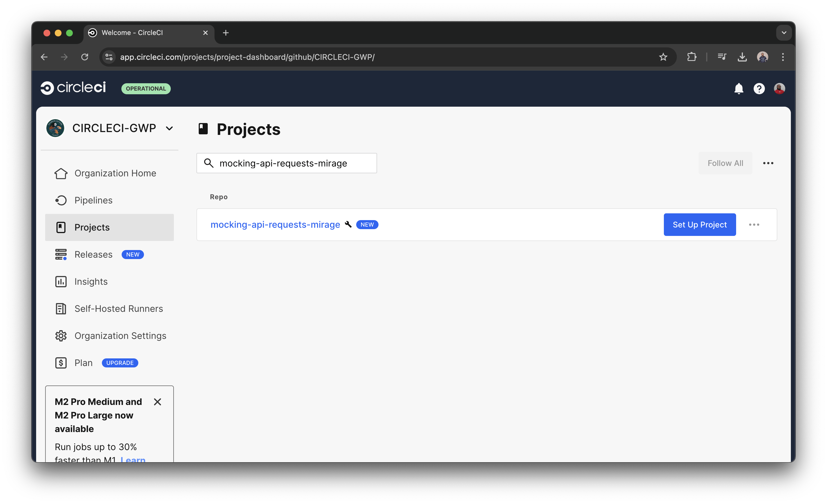The height and width of the screenshot is (504, 827).
Task: Expand the CIRCLECI-GWP organization dropdown
Action: coord(169,128)
